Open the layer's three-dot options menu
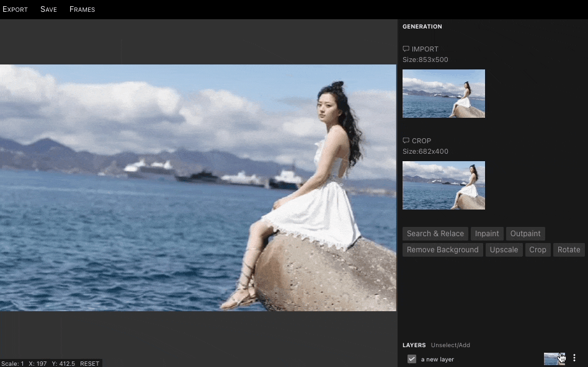 [574, 358]
